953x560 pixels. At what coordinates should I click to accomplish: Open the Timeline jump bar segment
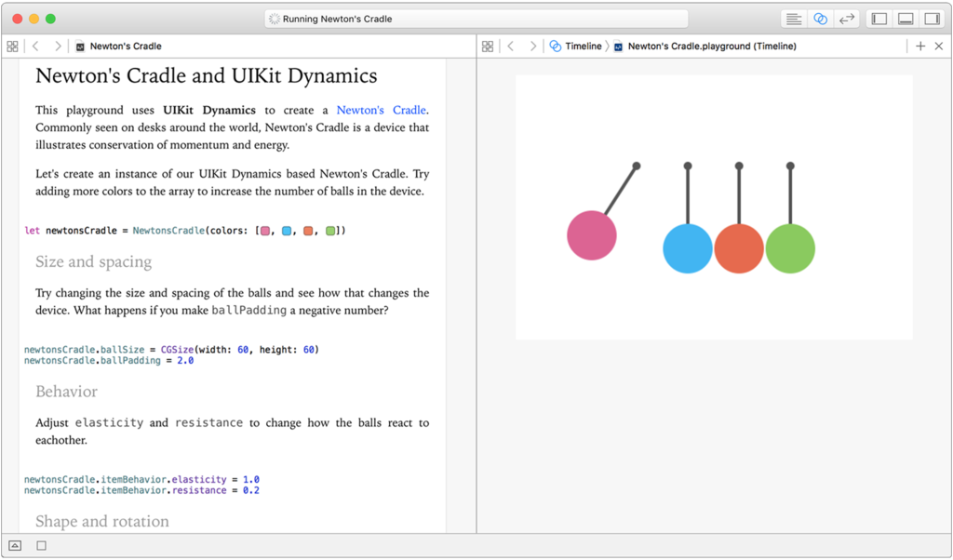pos(575,47)
